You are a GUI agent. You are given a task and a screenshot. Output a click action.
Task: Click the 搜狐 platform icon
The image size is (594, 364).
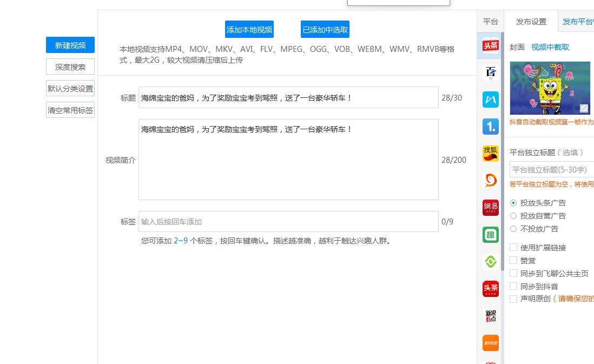point(490,153)
